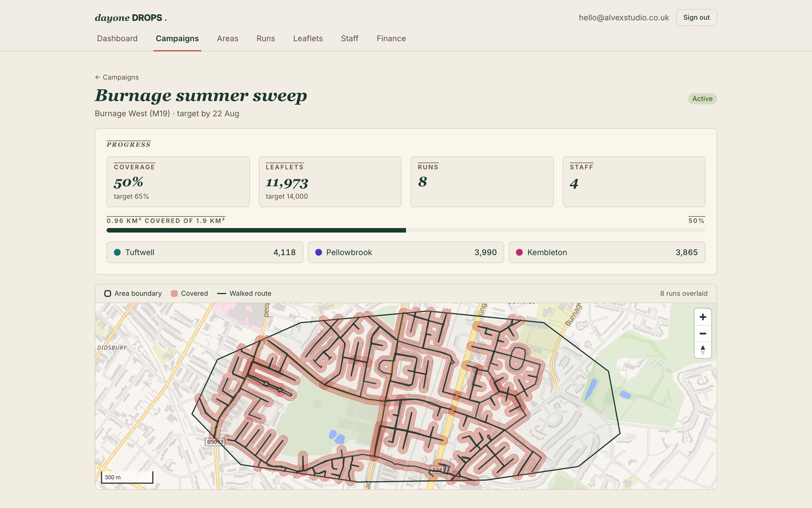This screenshot has height=508, width=812.
Task: Click the DIDSBURY label on map
Action: coord(112,348)
